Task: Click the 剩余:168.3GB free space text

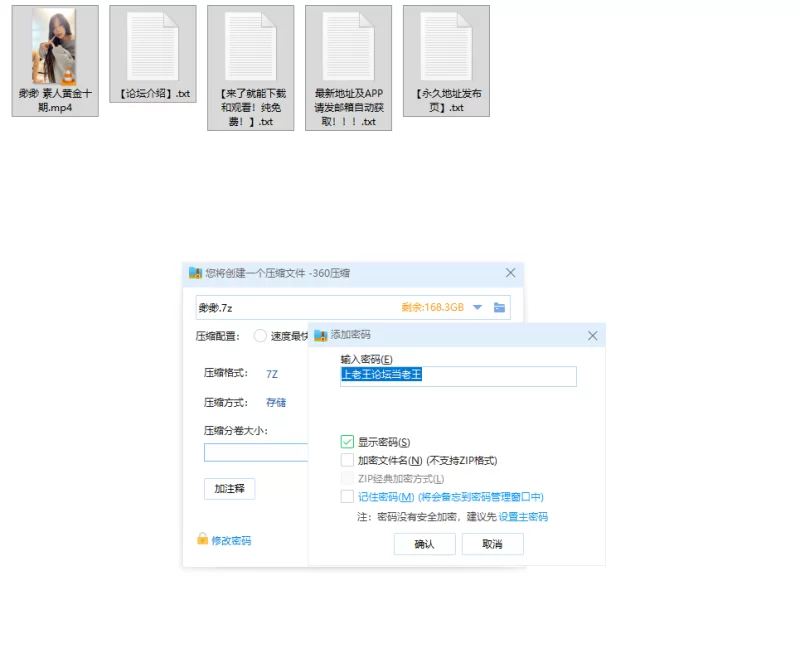Action: (433, 307)
